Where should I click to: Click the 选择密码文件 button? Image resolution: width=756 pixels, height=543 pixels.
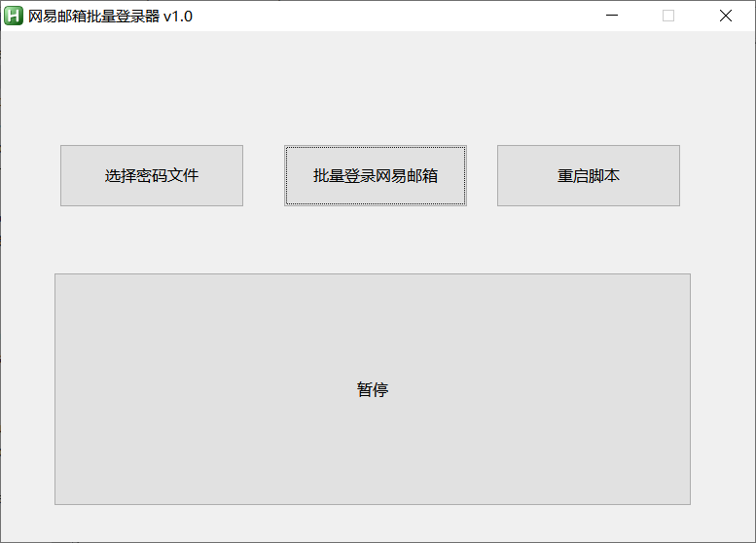coord(152,175)
